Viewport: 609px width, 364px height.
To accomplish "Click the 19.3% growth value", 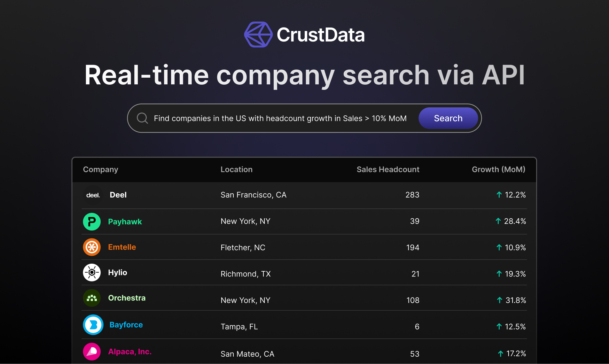I will (515, 274).
